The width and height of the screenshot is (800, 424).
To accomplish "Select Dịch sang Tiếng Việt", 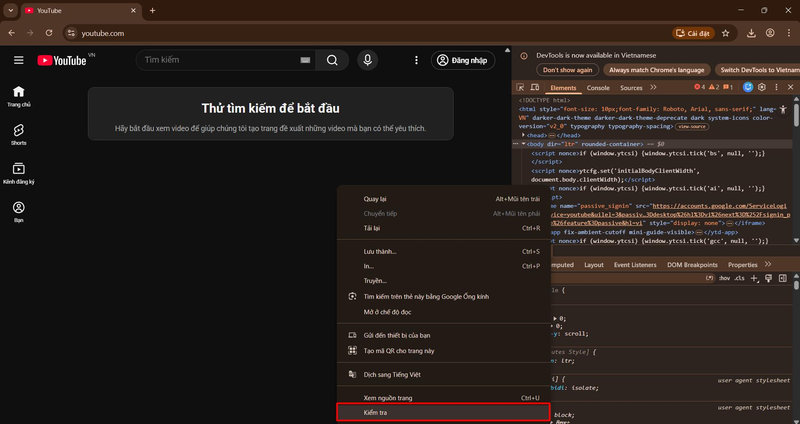I will [443, 375].
